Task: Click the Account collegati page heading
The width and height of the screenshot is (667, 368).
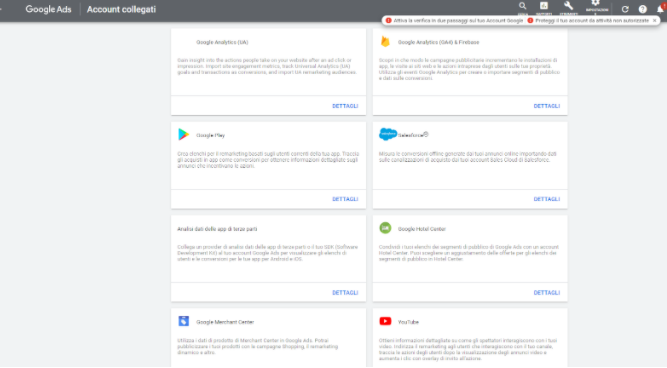Action: point(121,9)
